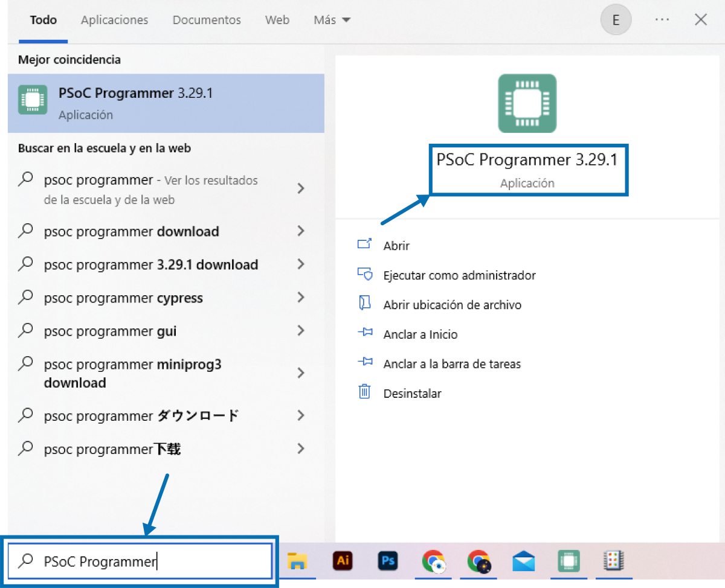
Task: Launch Adobe Illustrator from the taskbar
Action: tap(343, 561)
